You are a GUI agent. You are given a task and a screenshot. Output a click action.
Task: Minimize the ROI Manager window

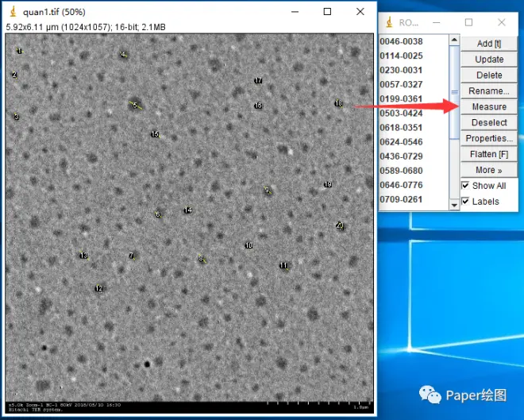click(x=436, y=22)
